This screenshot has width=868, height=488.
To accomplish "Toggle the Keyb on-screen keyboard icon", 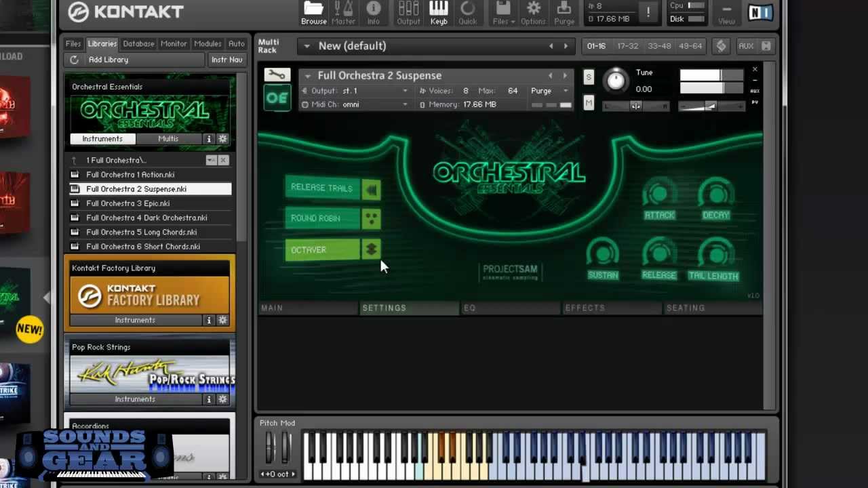I will [439, 13].
